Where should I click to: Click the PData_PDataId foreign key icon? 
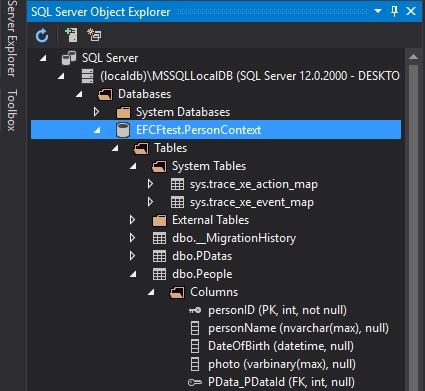pyautogui.click(x=195, y=382)
